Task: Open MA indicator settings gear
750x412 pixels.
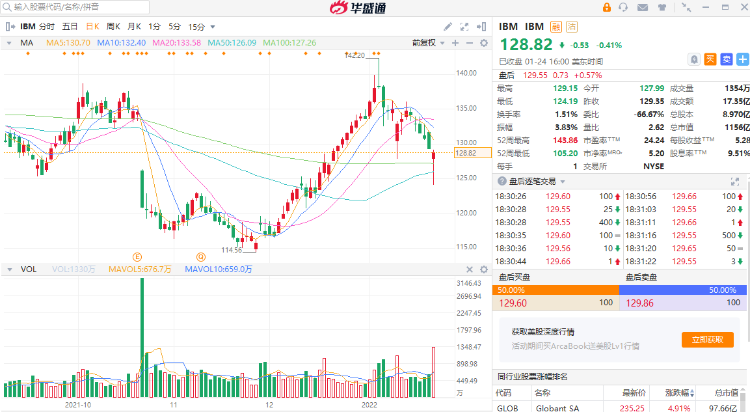Action: 484,43
